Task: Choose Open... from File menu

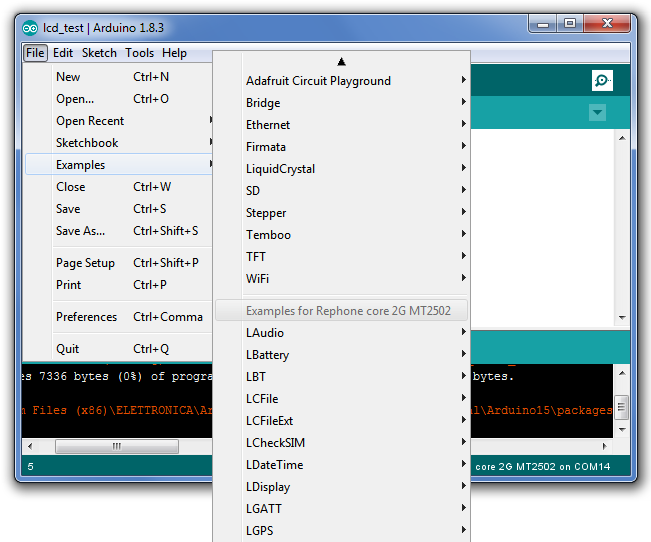Action: coord(119,99)
